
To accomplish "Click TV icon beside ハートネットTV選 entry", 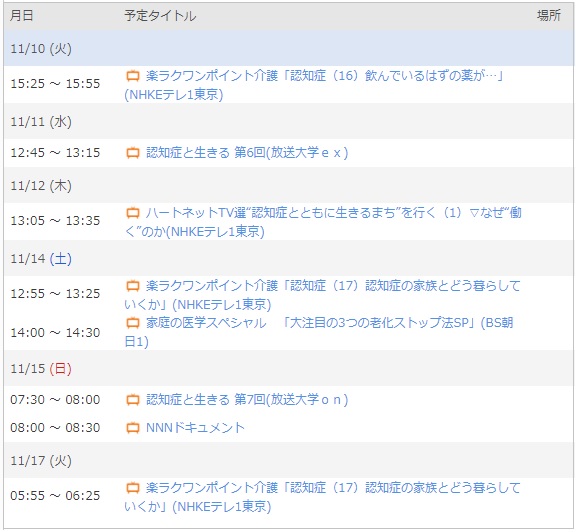I will pos(133,213).
